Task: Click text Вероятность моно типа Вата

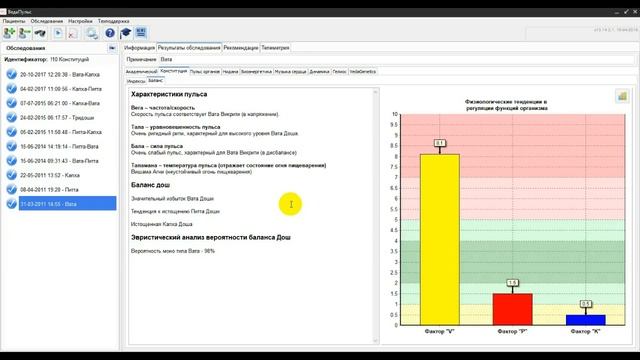Action: [x=173, y=251]
